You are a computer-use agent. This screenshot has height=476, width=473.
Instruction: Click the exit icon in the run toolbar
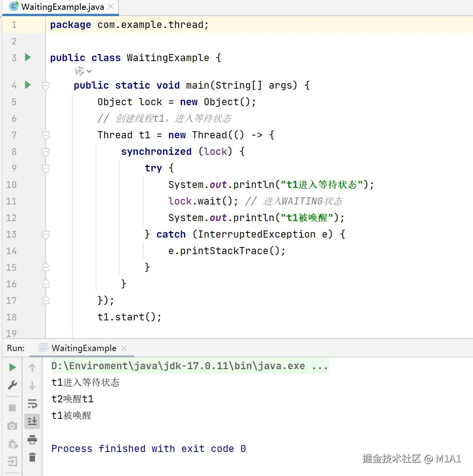pos(12,461)
